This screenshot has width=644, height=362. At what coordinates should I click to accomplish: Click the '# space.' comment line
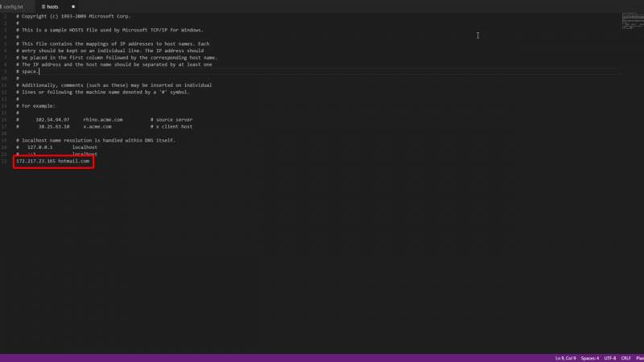coord(27,72)
